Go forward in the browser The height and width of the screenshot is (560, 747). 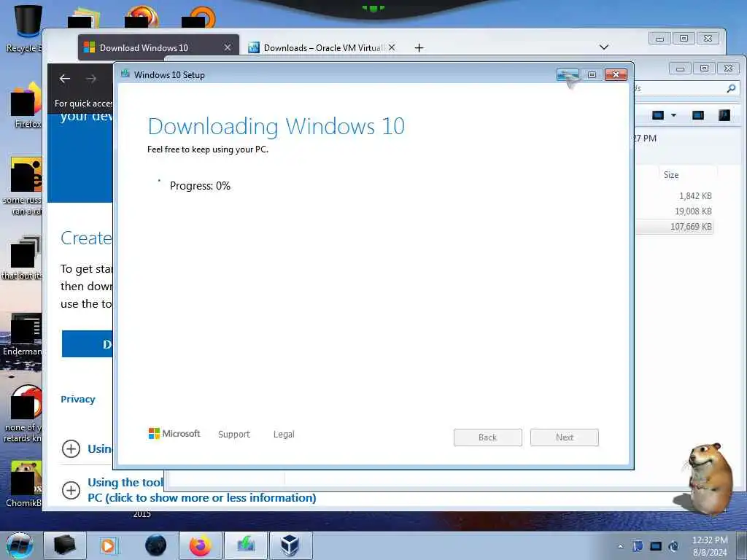(91, 79)
